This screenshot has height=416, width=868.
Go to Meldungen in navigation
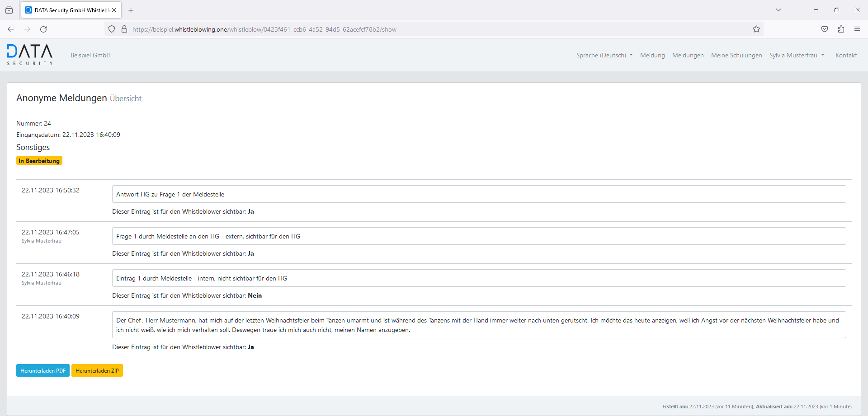click(688, 55)
